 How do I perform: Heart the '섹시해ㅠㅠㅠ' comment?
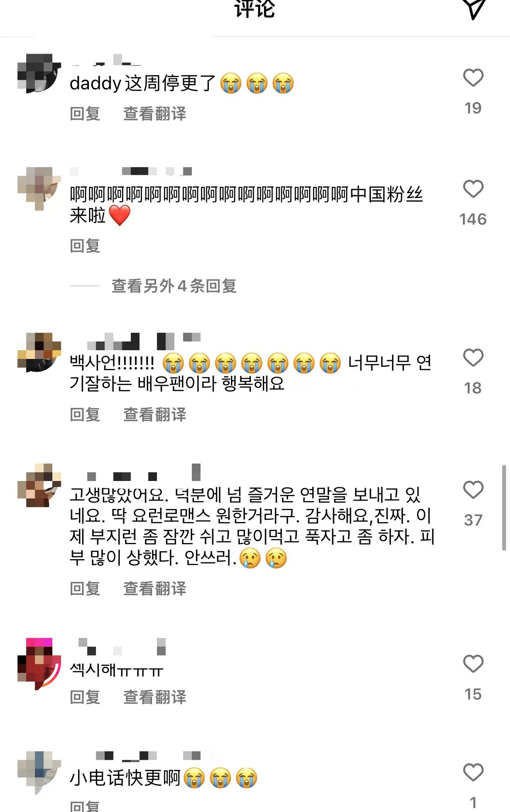click(473, 664)
